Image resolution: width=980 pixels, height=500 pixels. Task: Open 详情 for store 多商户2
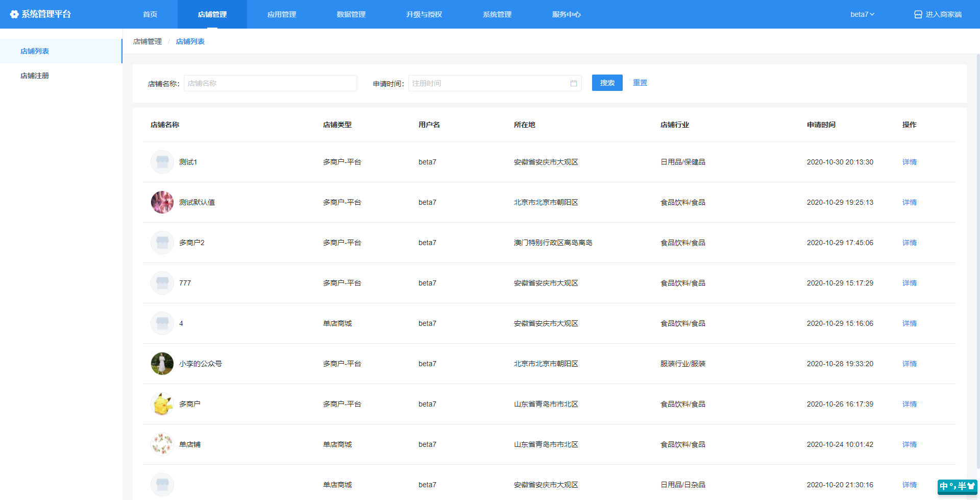coord(910,243)
